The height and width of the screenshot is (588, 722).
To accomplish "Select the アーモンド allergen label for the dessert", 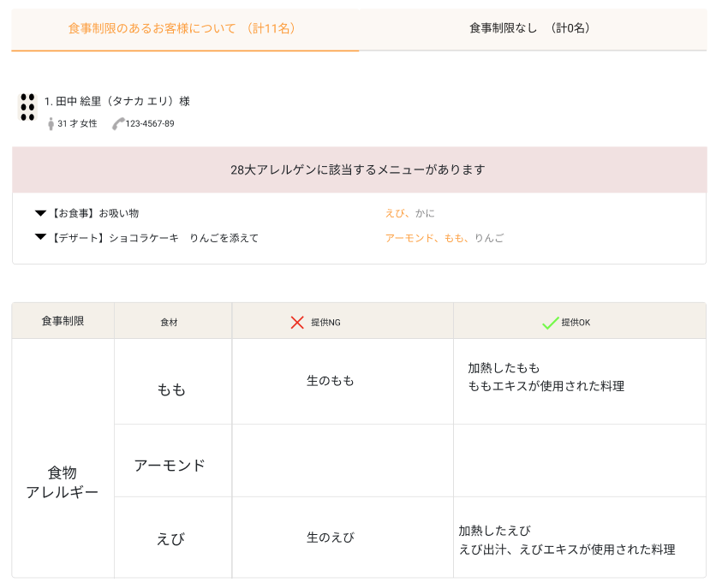I will click(x=411, y=238).
